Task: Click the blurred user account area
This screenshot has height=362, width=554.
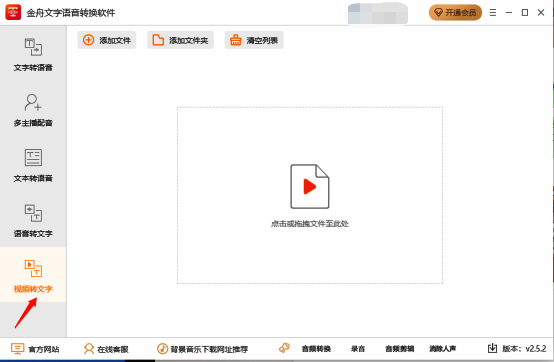Action: click(378, 13)
